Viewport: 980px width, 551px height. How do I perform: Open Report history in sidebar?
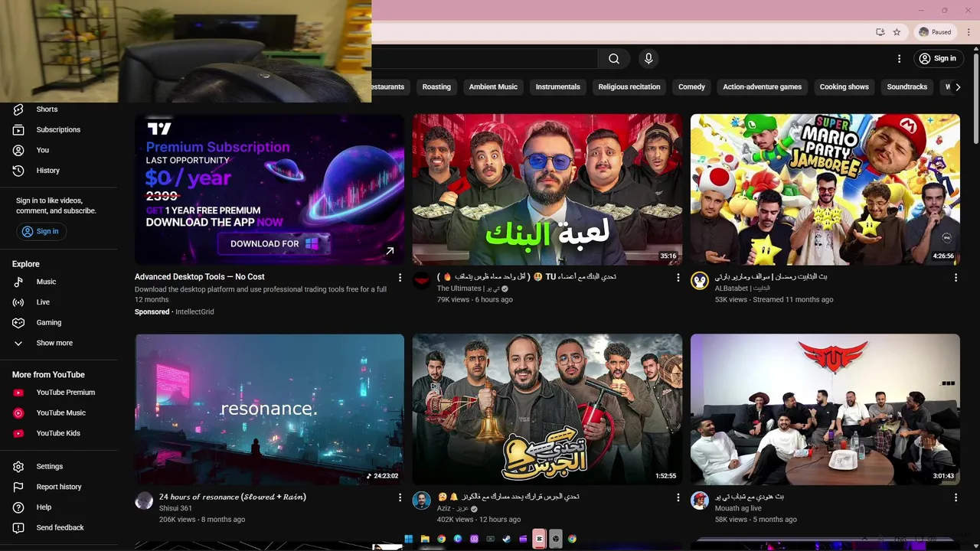[59, 487]
